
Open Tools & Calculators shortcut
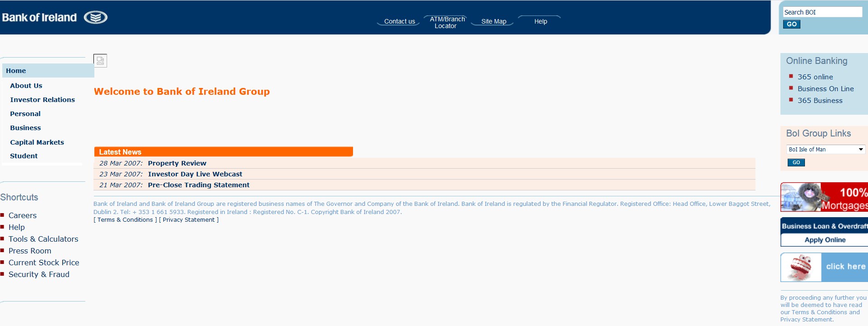coord(43,239)
